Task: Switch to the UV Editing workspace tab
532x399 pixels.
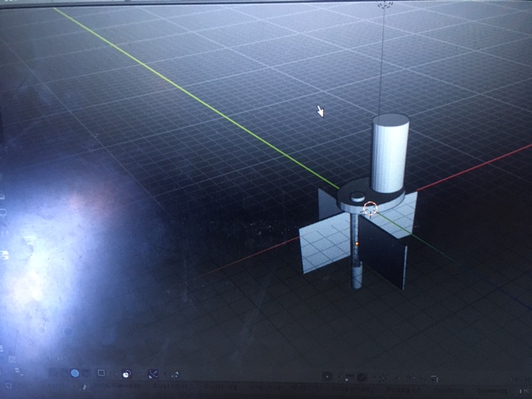Action: pyautogui.click(x=403, y=391)
